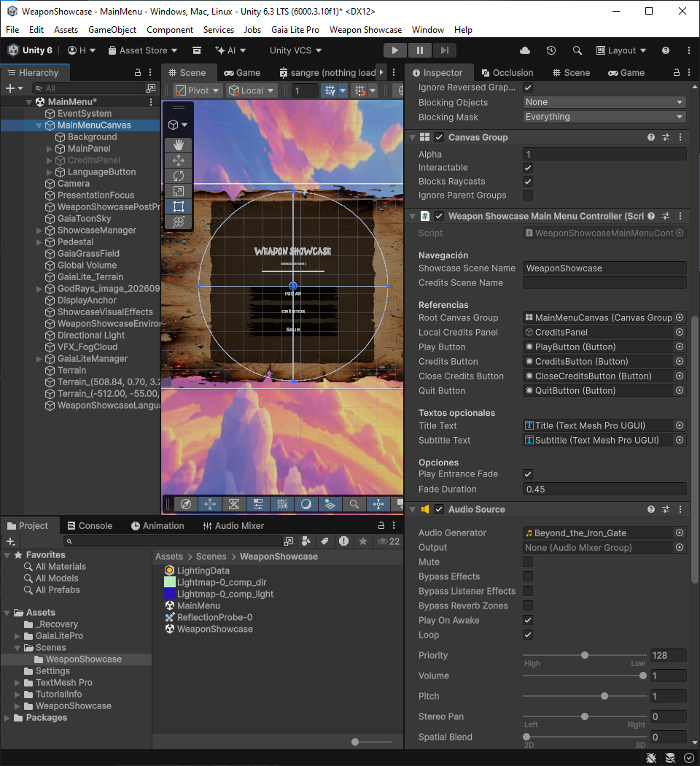Disable the Canvas Group component checkbox
This screenshot has height=766, width=700.
click(x=439, y=137)
